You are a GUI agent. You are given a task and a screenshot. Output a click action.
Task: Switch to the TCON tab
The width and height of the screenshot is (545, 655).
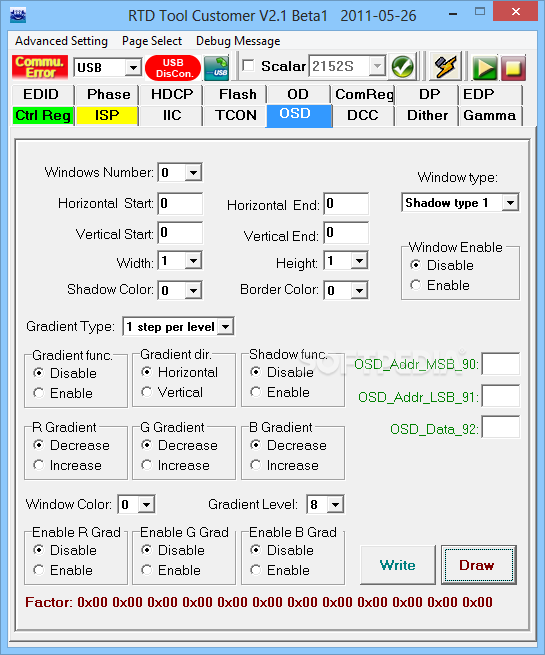[x=236, y=115]
